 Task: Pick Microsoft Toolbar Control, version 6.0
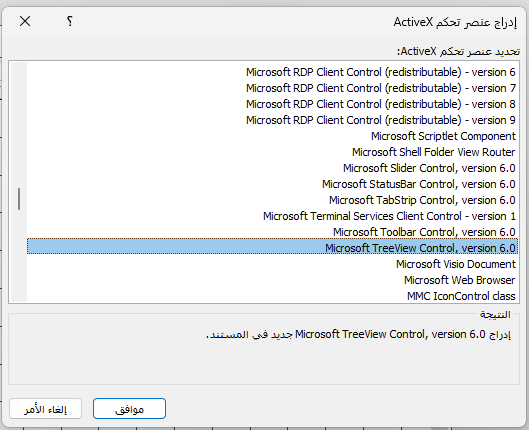point(272,232)
